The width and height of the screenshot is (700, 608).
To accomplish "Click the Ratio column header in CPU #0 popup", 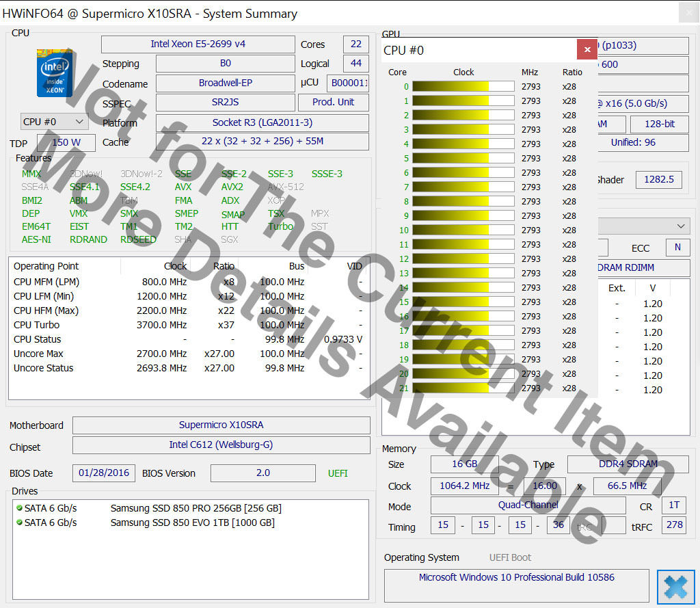I will (x=572, y=72).
